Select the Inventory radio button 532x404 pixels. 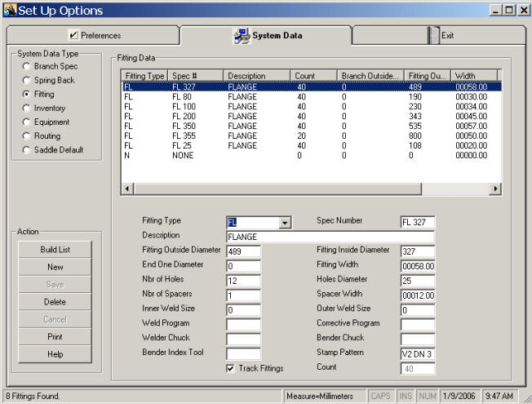26,108
